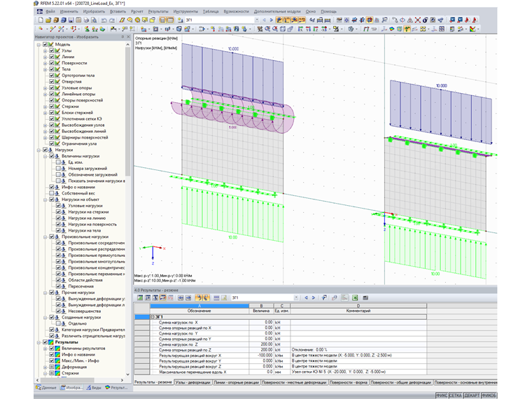
Task: Collapse the Нагрузки на объект node
Action: [x=45, y=199]
